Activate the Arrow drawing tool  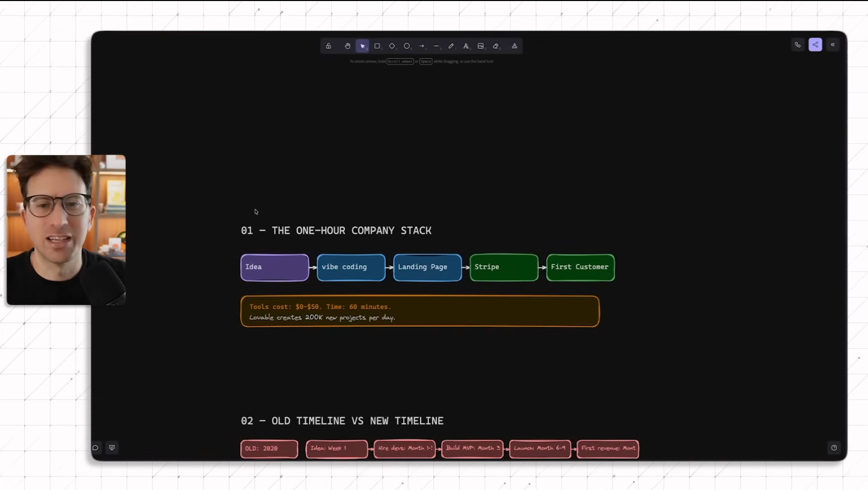[x=421, y=46]
